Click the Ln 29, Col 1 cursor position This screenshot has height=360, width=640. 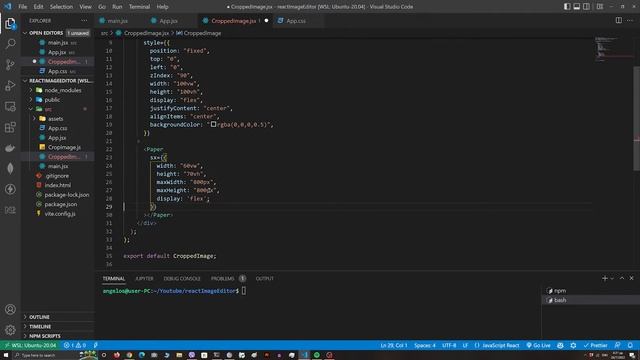(393, 345)
